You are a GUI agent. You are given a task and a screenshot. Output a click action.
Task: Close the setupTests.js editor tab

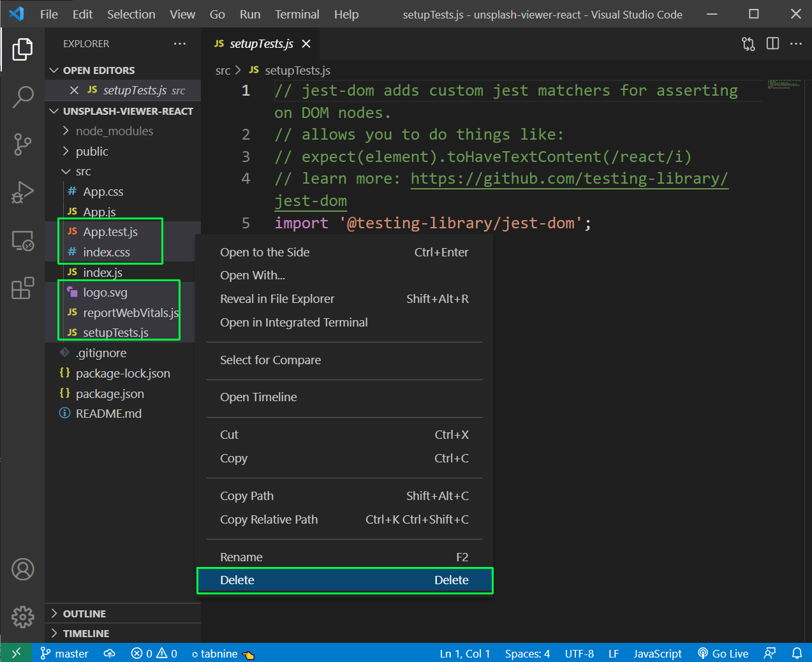click(x=306, y=43)
